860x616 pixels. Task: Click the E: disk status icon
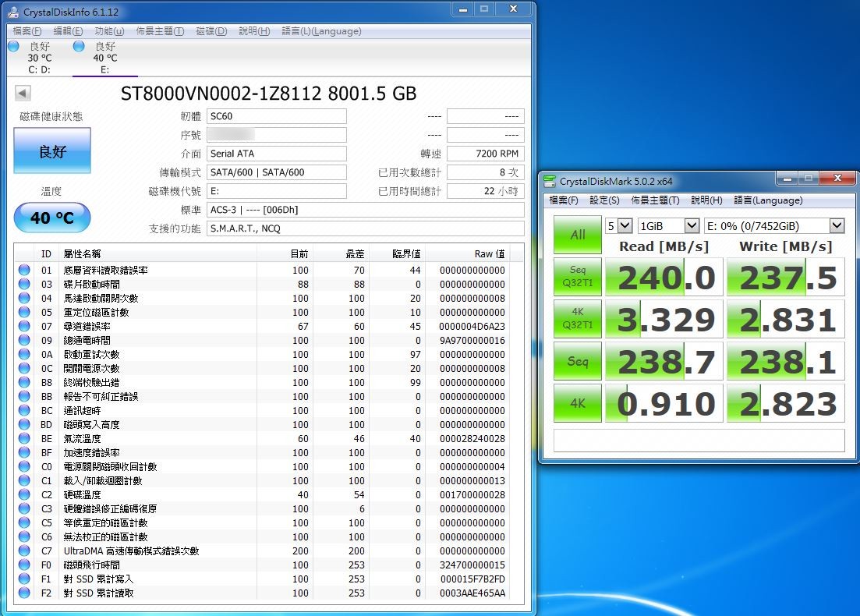pyautogui.click(x=79, y=47)
